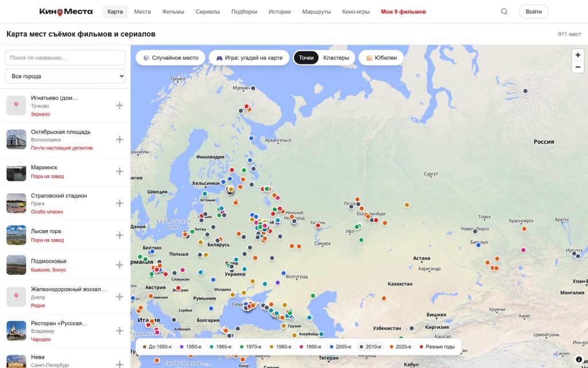Open Мои 9 фильмов link
The image size is (588, 368).
point(403,11)
